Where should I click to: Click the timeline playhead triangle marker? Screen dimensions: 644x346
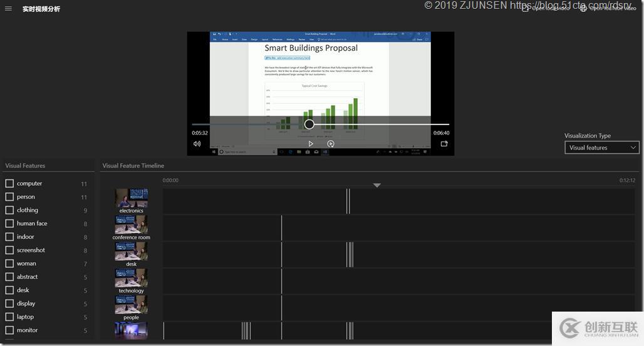pos(377,185)
